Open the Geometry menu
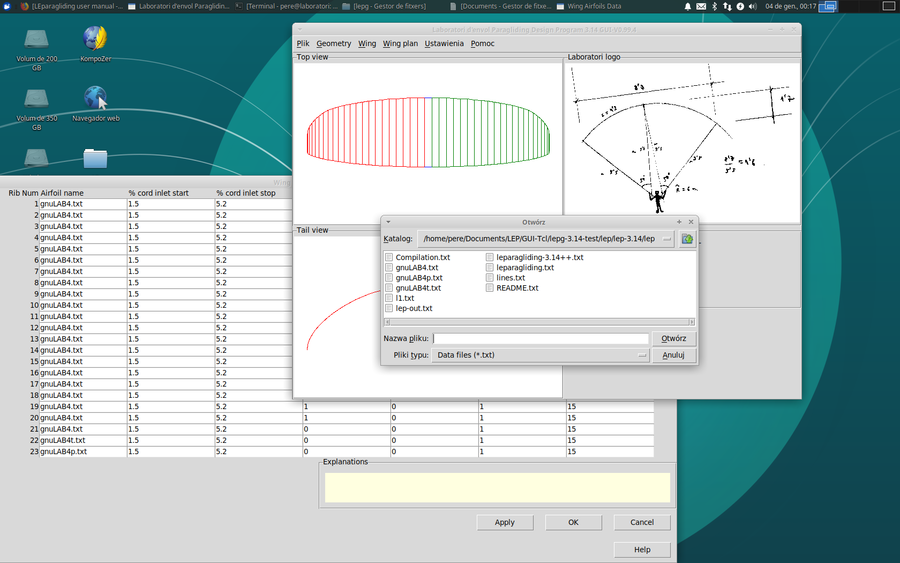900x563 pixels. coord(333,44)
